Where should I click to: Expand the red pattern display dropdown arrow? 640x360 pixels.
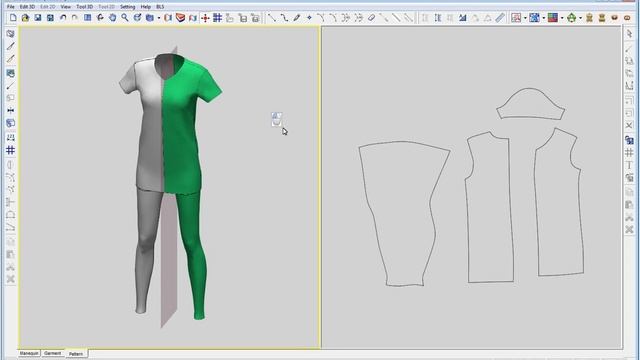(x=525, y=18)
